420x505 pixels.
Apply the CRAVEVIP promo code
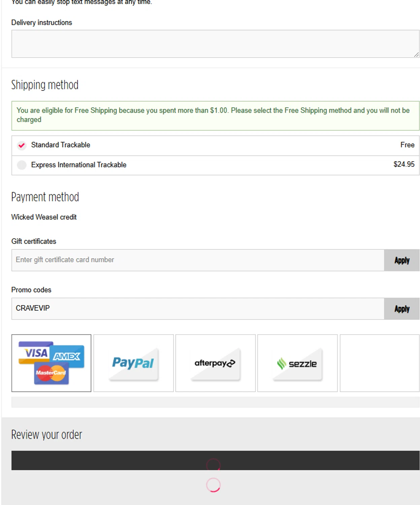coord(402,308)
